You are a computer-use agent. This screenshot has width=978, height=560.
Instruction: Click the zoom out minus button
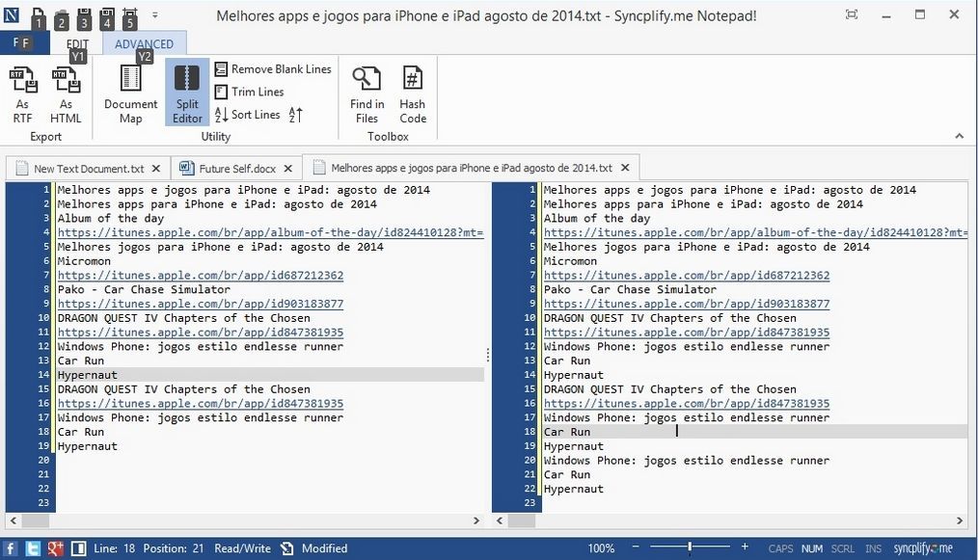coord(636,547)
